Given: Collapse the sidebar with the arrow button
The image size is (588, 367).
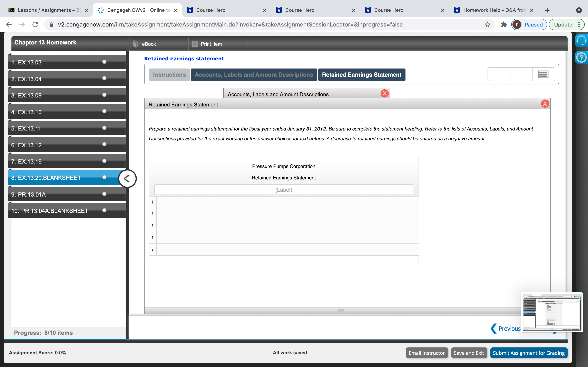Looking at the screenshot, I should tap(127, 179).
